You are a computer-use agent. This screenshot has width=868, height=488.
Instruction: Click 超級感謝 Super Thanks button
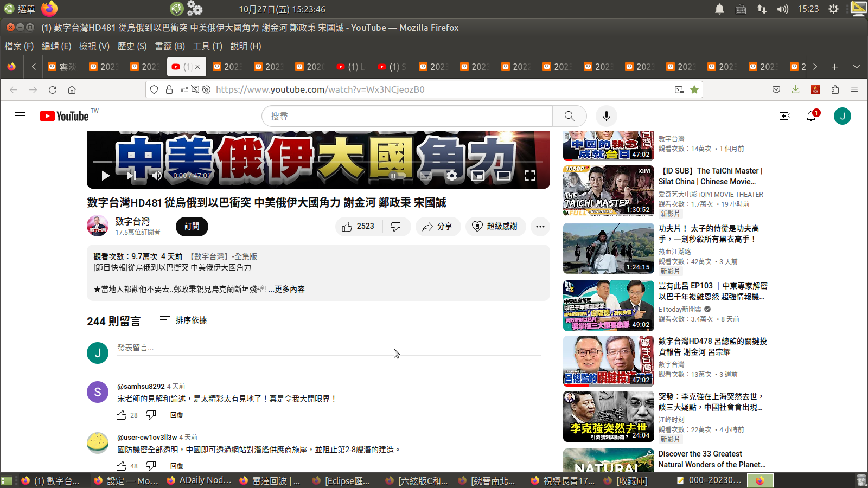point(495,227)
